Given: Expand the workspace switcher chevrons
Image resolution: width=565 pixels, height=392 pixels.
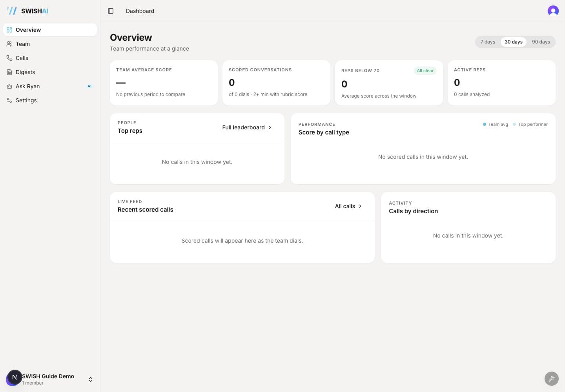Looking at the screenshot, I should click(x=91, y=379).
